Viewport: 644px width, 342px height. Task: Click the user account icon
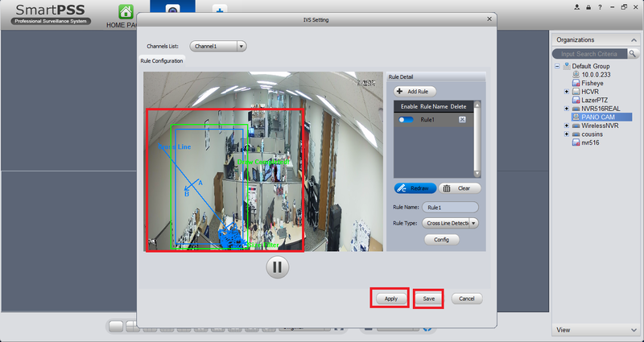click(577, 7)
